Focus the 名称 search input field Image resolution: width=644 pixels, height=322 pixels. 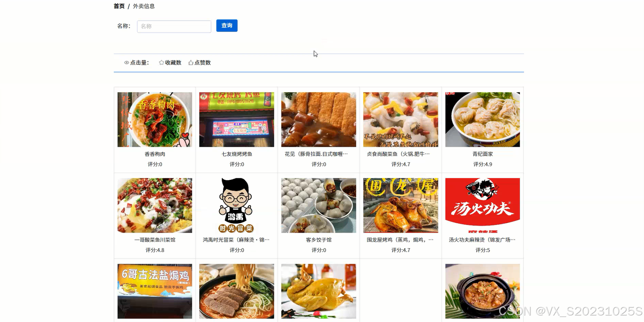174,26
